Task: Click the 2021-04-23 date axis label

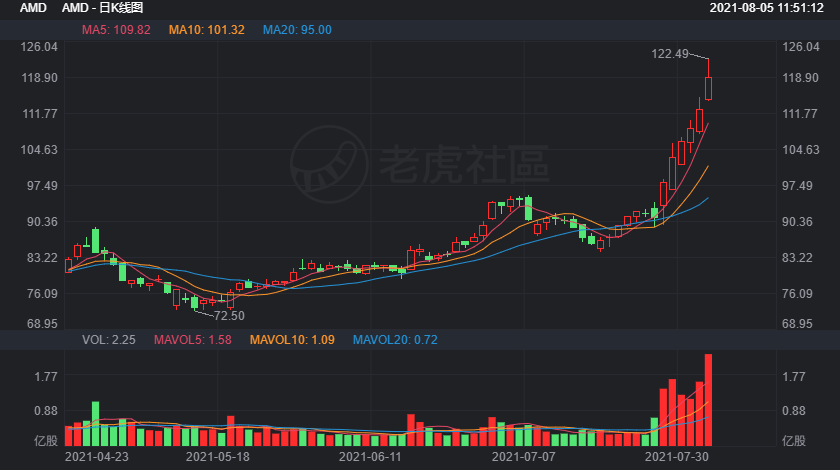Action: (x=96, y=457)
